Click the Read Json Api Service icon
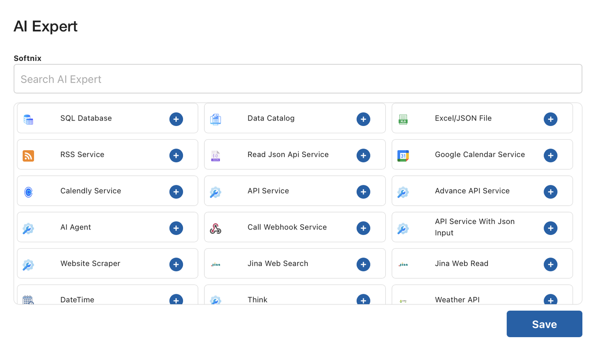Screen dimensions: 596x364 pyautogui.click(x=215, y=156)
